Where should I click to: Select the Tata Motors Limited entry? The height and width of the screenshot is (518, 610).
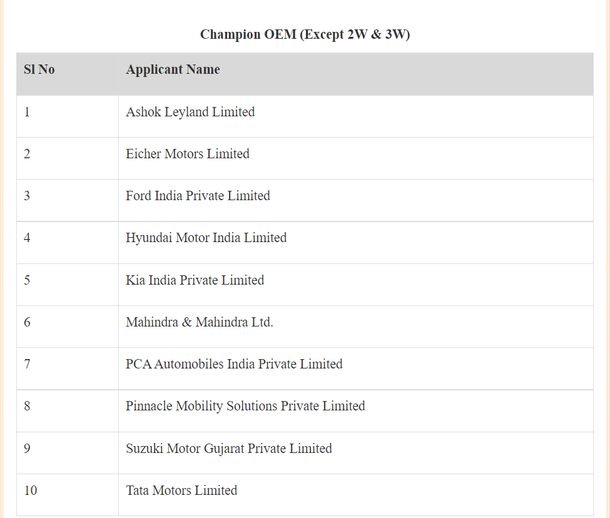pos(182,490)
